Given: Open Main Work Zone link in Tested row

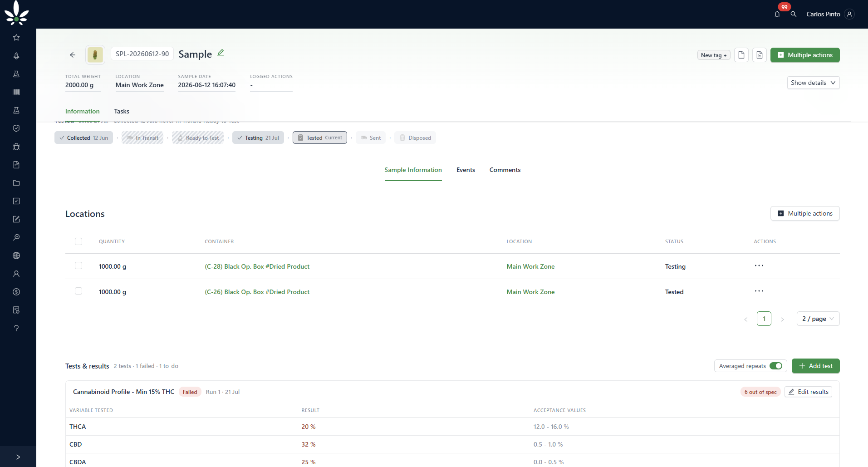Looking at the screenshot, I should tap(530, 292).
